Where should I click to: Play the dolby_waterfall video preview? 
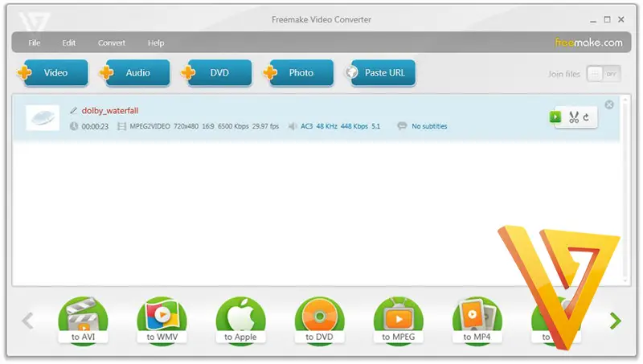[555, 117]
